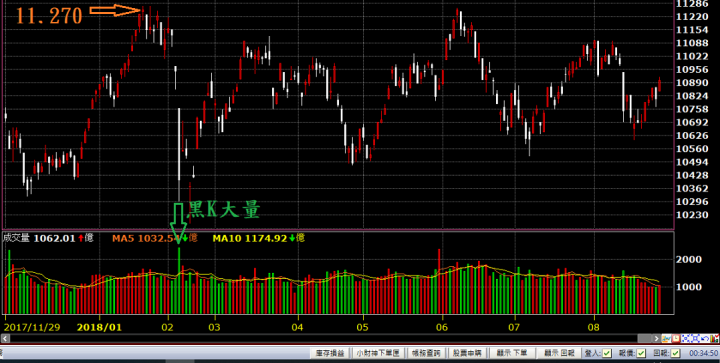Image resolution: width=720 pixels, height=363 pixels.
Task: Click the 06 month axis label
Action: click(x=442, y=327)
